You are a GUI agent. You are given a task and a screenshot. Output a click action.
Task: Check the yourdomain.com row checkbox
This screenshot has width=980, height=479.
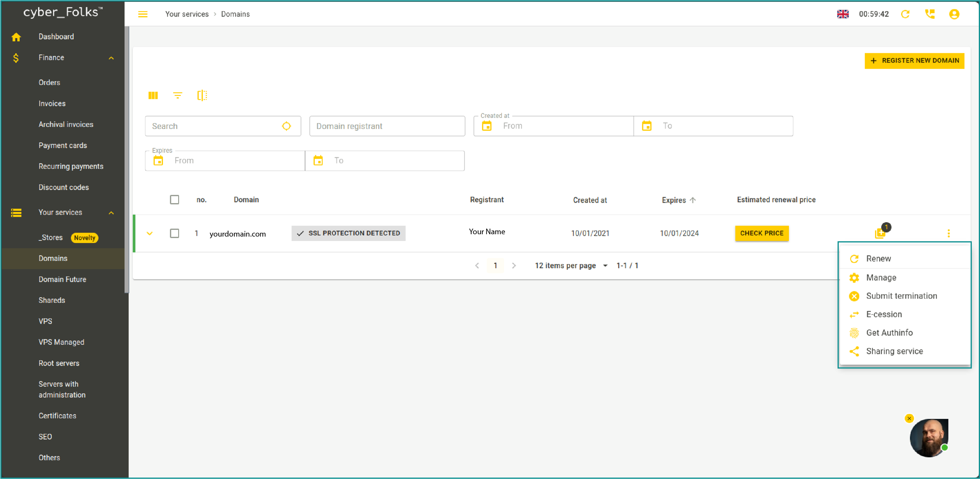click(174, 233)
